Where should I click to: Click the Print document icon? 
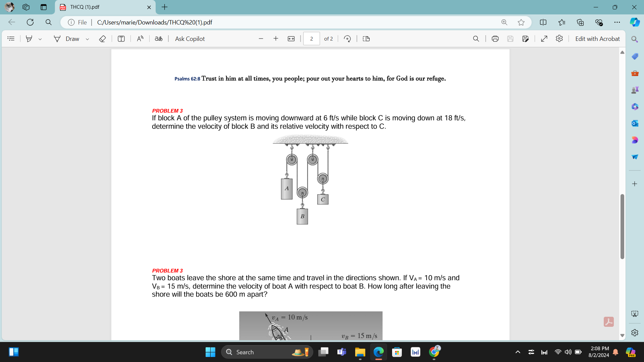[x=495, y=39]
